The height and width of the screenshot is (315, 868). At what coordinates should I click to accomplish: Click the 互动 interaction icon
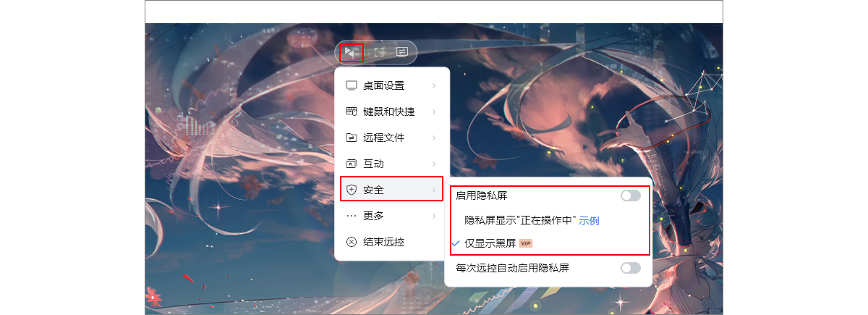(x=352, y=164)
